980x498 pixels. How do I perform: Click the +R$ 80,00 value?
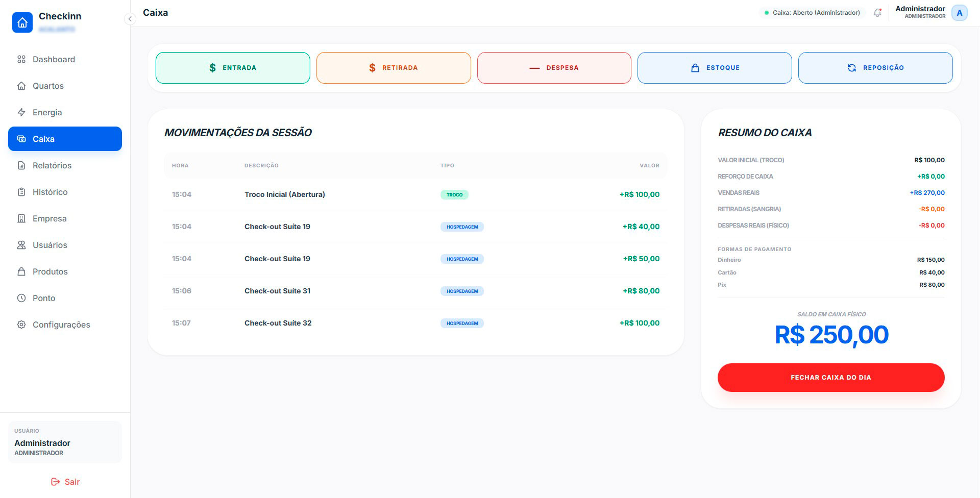coord(641,291)
